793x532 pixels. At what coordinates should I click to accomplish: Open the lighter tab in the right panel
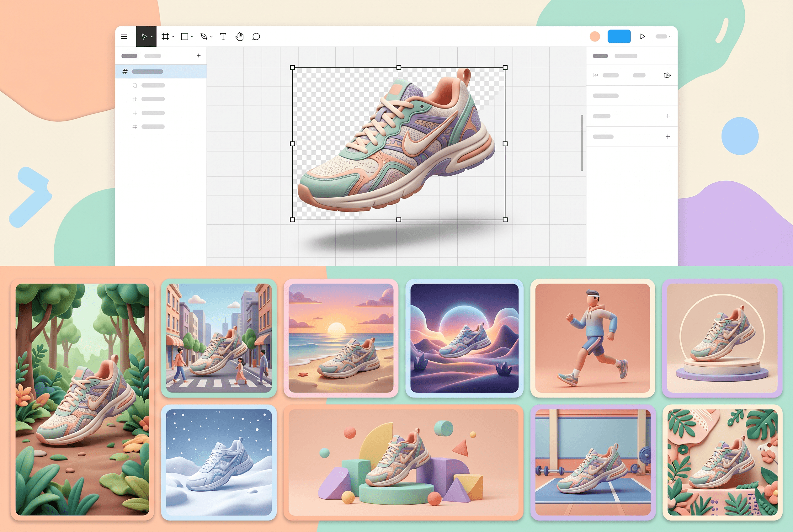626,56
